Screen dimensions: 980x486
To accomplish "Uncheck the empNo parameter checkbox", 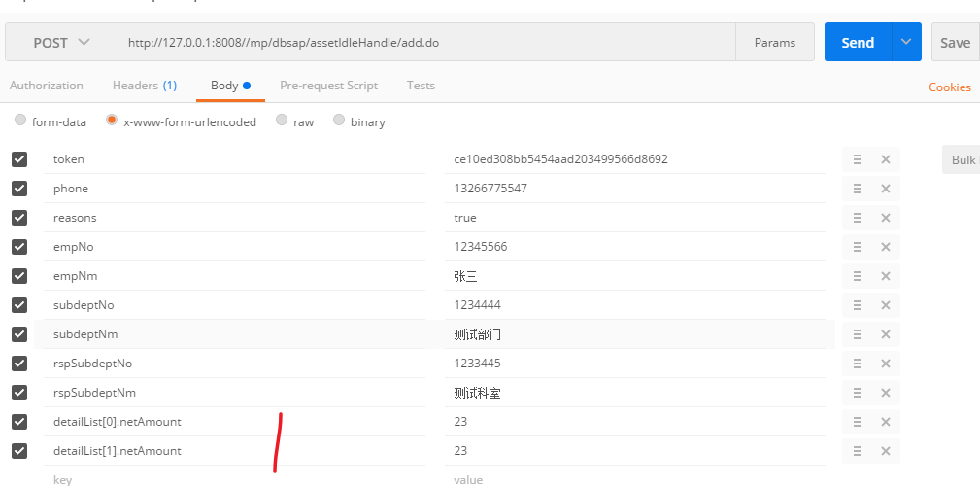I will click(19, 247).
